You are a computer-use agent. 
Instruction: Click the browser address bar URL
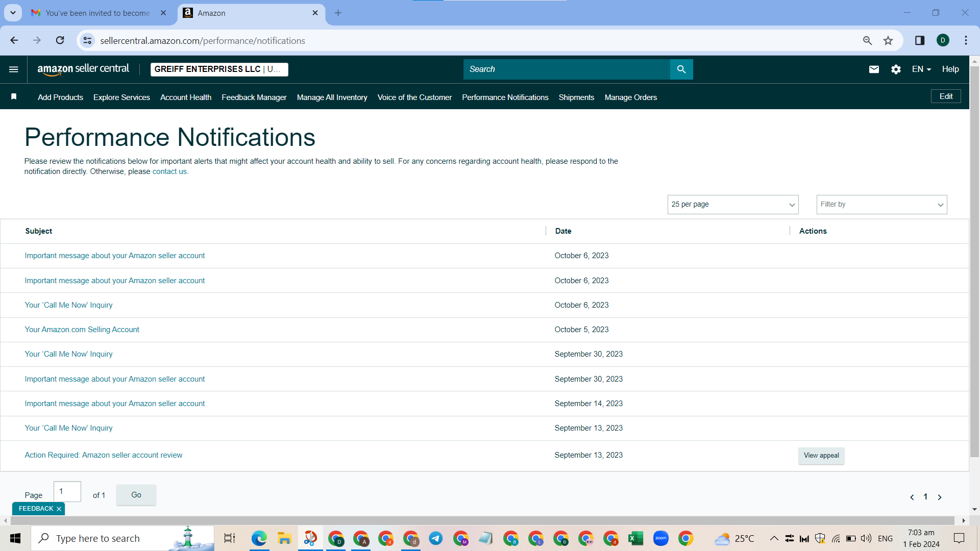tap(203, 41)
